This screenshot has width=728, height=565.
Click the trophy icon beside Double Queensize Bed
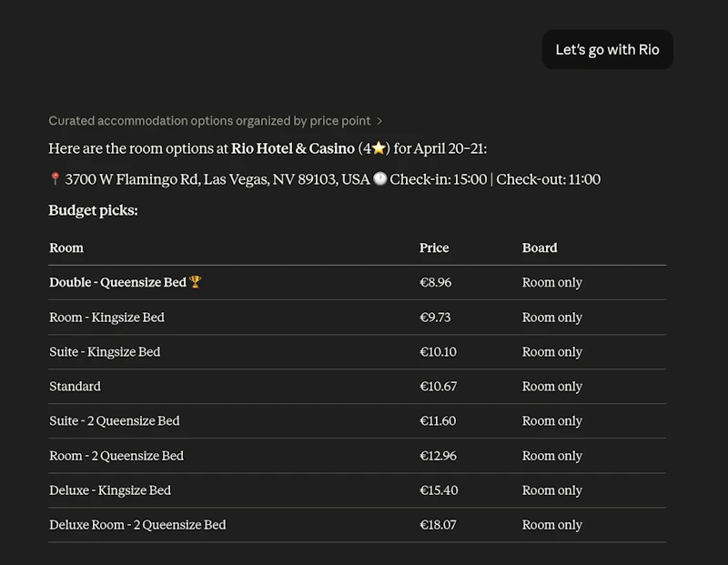tap(195, 282)
